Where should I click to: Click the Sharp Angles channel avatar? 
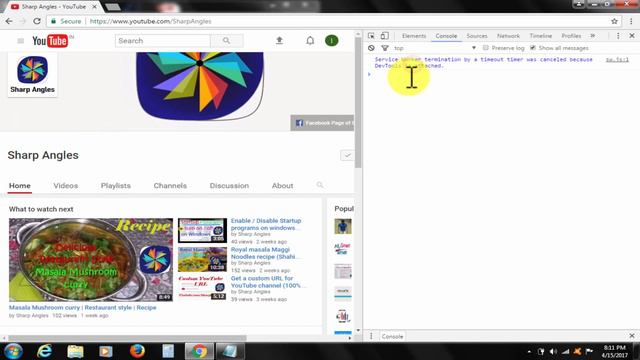33,70
